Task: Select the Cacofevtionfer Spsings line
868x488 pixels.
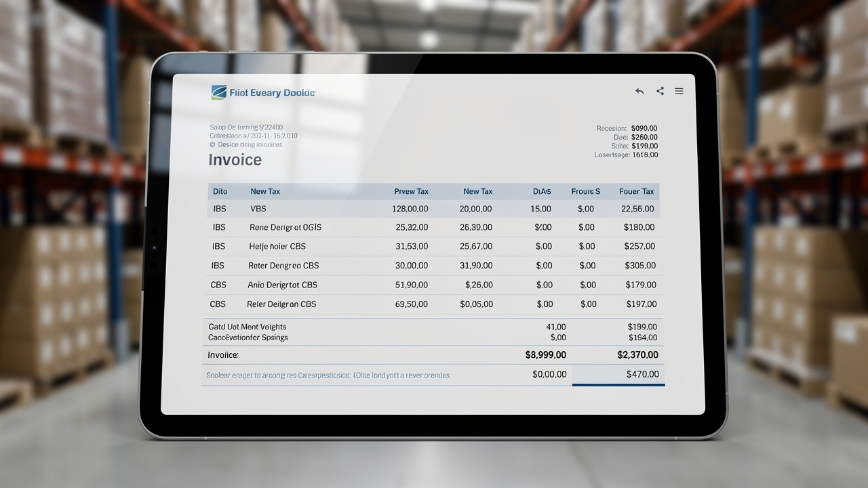Action: pyautogui.click(x=248, y=338)
